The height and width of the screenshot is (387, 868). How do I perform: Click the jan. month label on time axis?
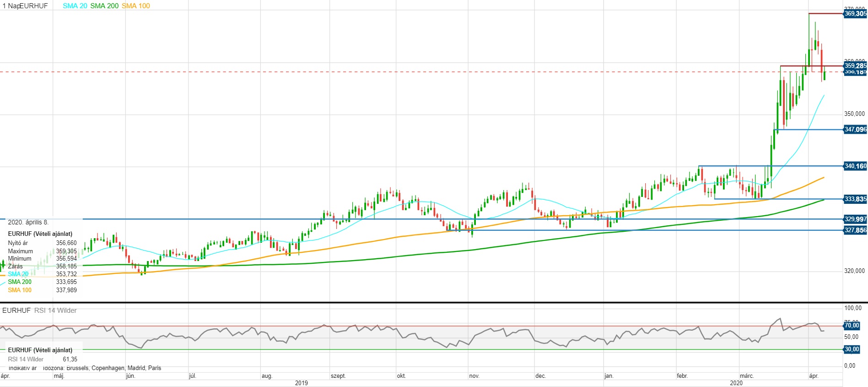click(609, 376)
